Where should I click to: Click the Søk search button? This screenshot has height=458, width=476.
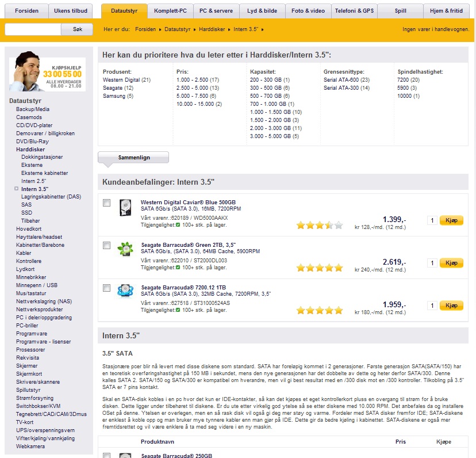[77, 29]
